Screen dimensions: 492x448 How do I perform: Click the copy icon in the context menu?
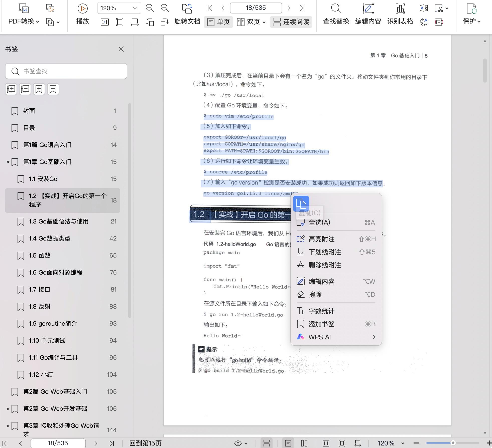pos(301,204)
